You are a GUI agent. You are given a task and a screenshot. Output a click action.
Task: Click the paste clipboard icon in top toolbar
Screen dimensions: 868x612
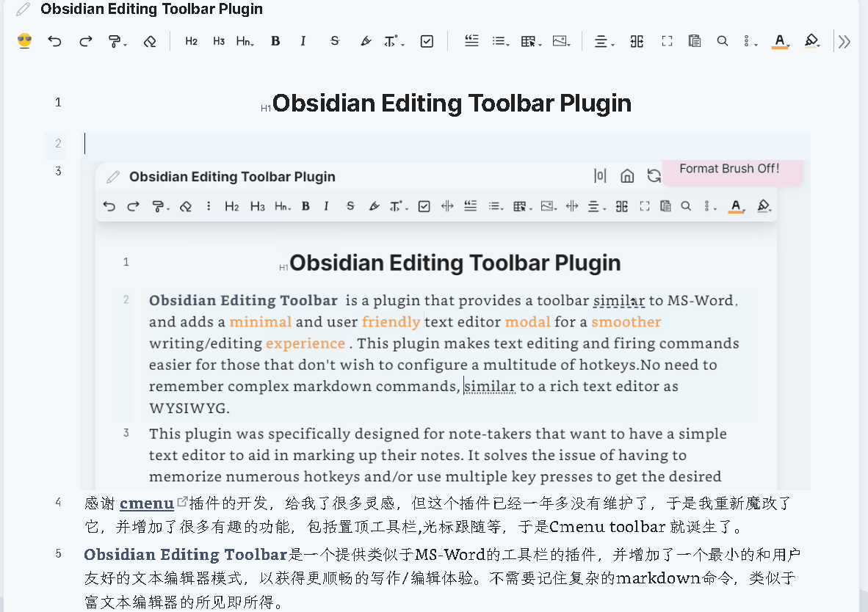click(x=694, y=41)
